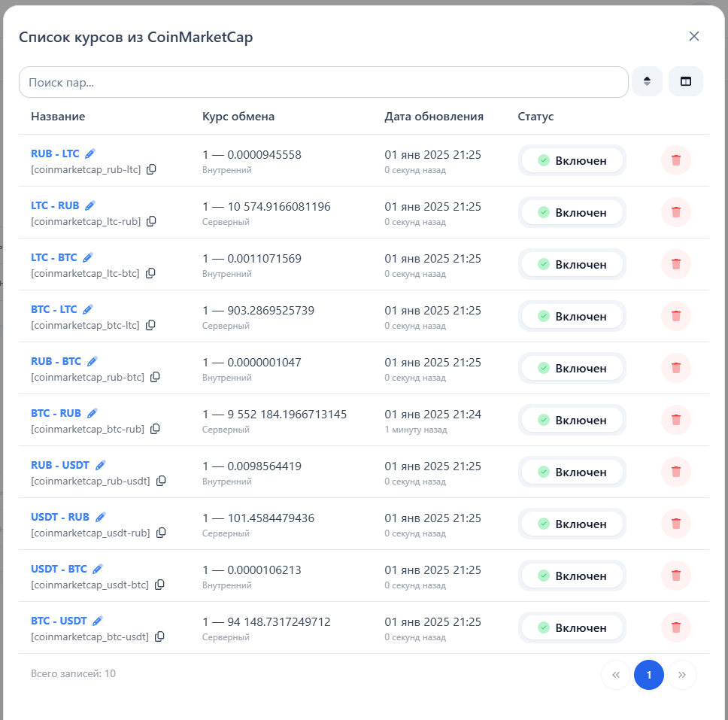Screen dimensions: 728x720
Task: Delete the BTC - RUB rate entry
Action: tap(675, 420)
